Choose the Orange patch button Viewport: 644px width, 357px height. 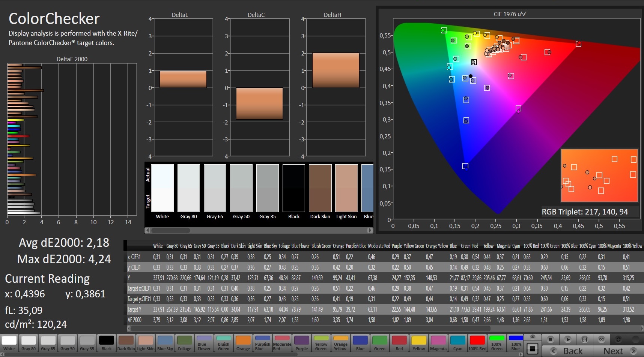coord(243,343)
